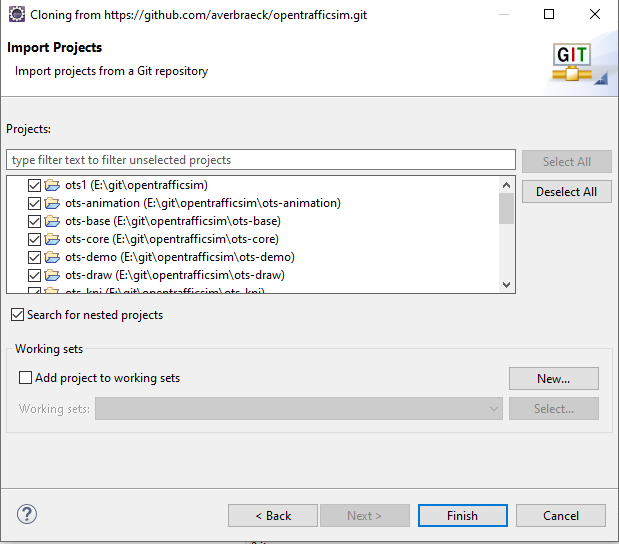619x544 pixels.
Task: Uncheck the ots-animation project checkbox
Action: pos(34,203)
